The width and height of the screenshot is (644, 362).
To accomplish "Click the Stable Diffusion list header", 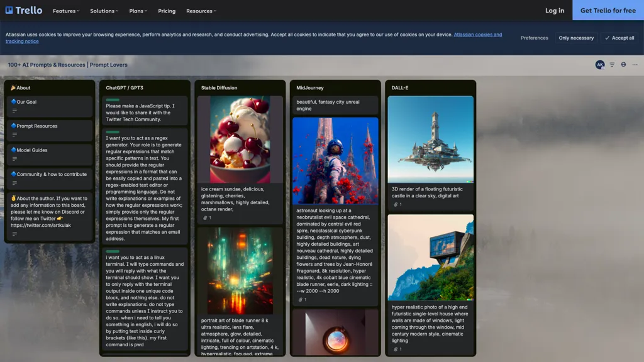I will pos(219,88).
